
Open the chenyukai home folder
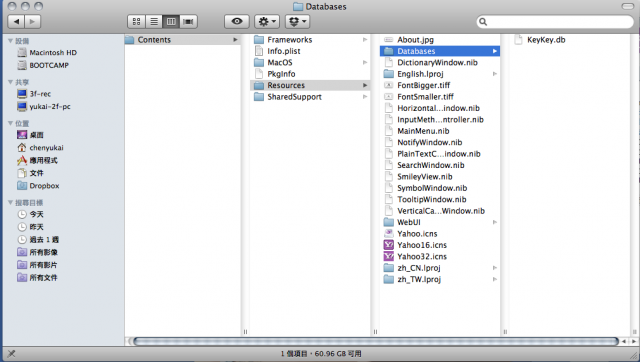point(40,148)
